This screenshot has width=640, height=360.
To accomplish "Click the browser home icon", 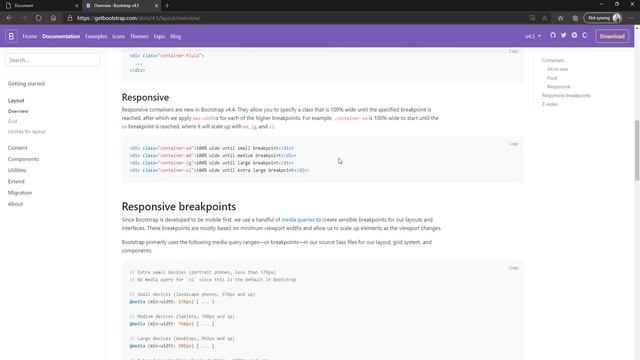I will 53,18.
